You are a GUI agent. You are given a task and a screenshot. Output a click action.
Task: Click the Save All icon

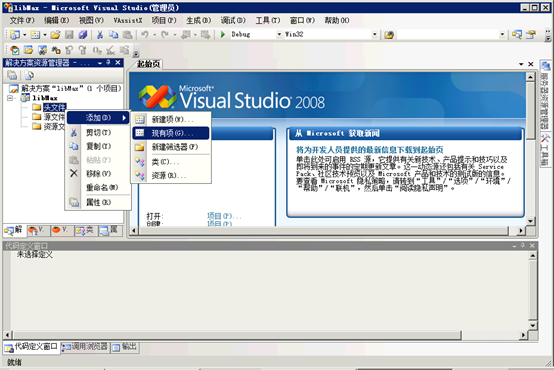tap(83, 34)
